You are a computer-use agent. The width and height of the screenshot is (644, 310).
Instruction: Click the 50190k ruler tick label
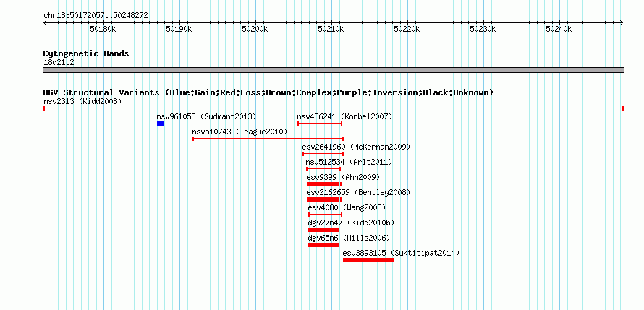(179, 29)
